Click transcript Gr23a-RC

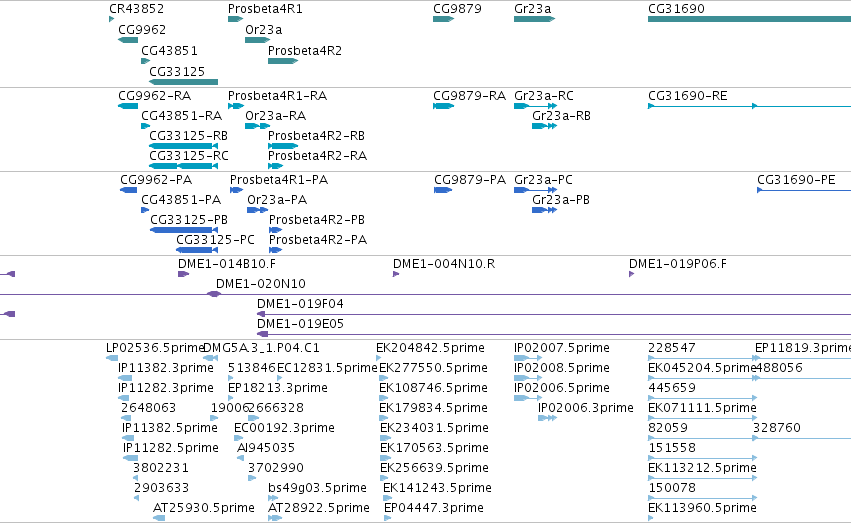coord(544,96)
